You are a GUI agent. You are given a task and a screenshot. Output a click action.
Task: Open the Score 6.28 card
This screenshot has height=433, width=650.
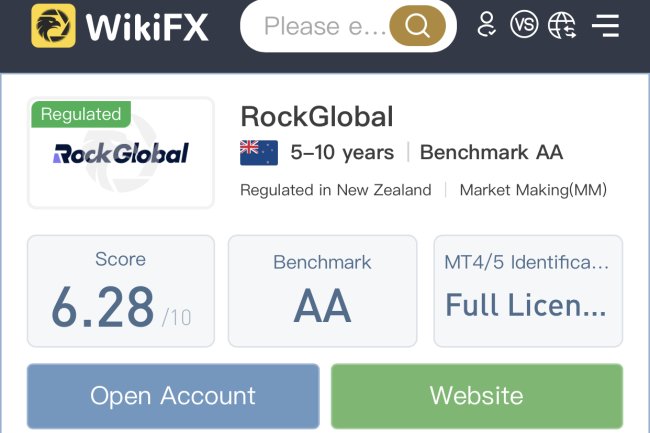click(x=121, y=291)
